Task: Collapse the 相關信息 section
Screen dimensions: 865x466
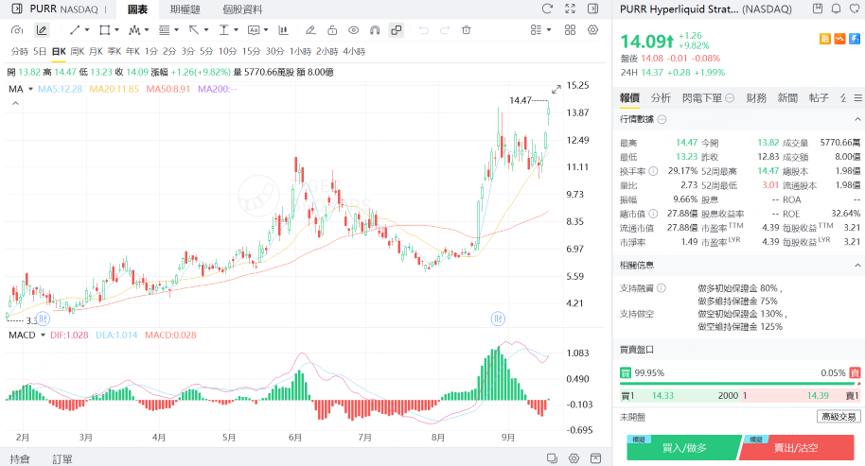Action: [x=857, y=265]
